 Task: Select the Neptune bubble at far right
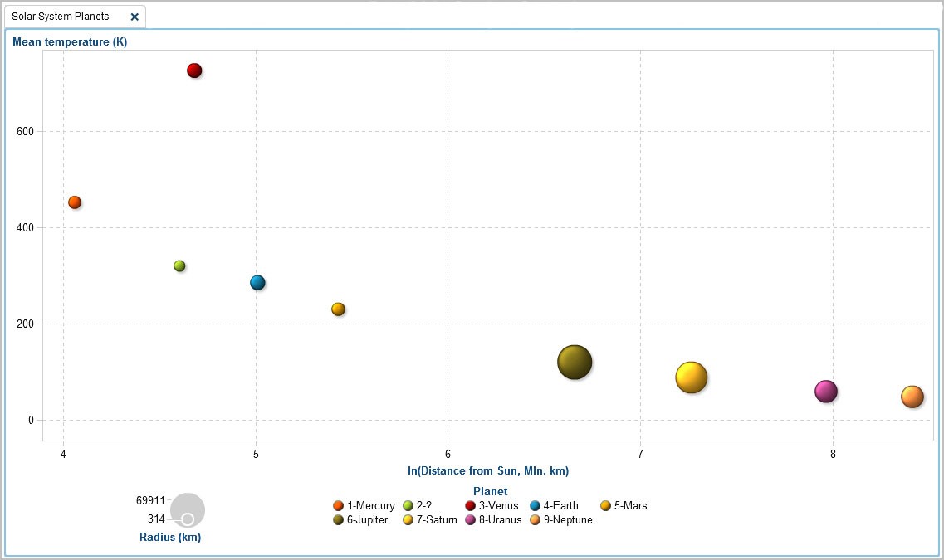[x=912, y=397]
